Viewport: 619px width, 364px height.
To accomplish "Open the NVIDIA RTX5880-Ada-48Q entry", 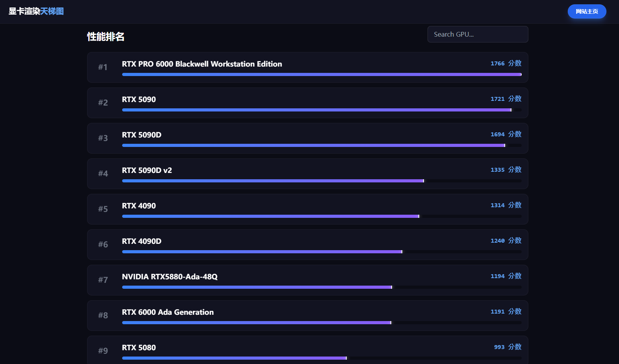I will (x=169, y=277).
